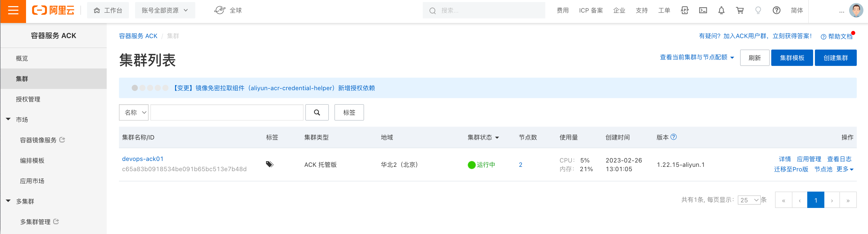868x234 pixels.
Task: Open the Cloud Shell terminal icon
Action: point(703,10)
